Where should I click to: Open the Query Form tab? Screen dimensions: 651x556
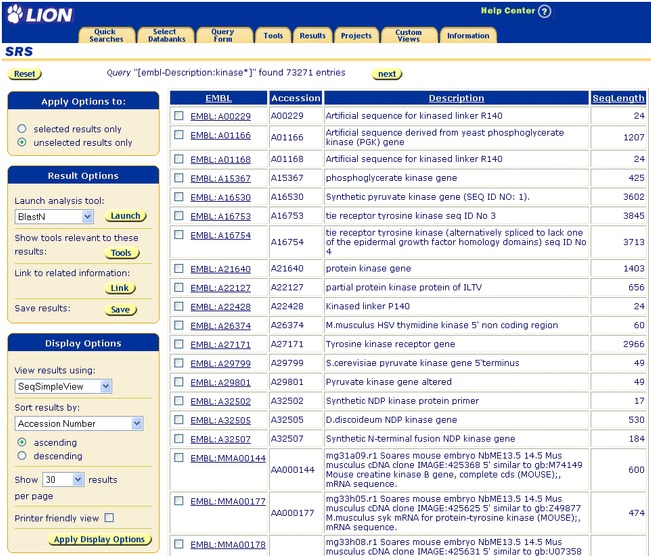224,35
